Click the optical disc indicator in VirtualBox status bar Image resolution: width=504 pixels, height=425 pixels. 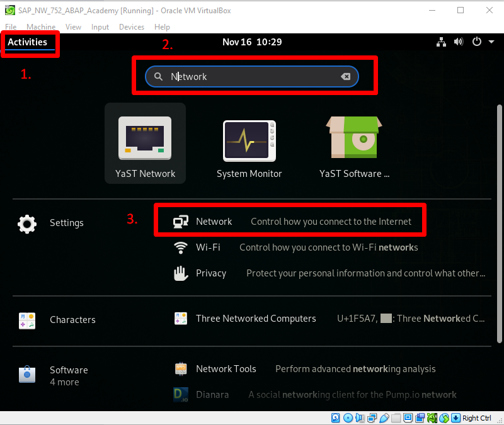click(348, 418)
